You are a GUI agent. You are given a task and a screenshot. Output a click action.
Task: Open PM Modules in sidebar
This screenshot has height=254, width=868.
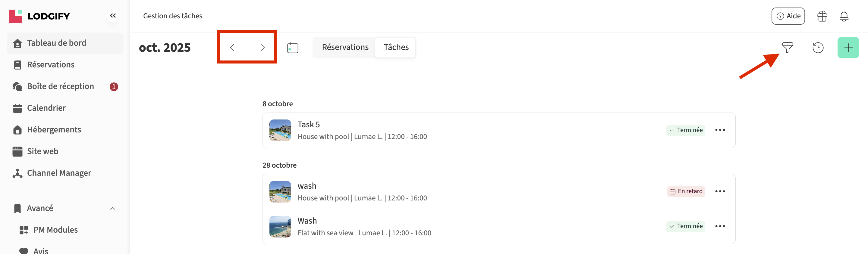55,230
